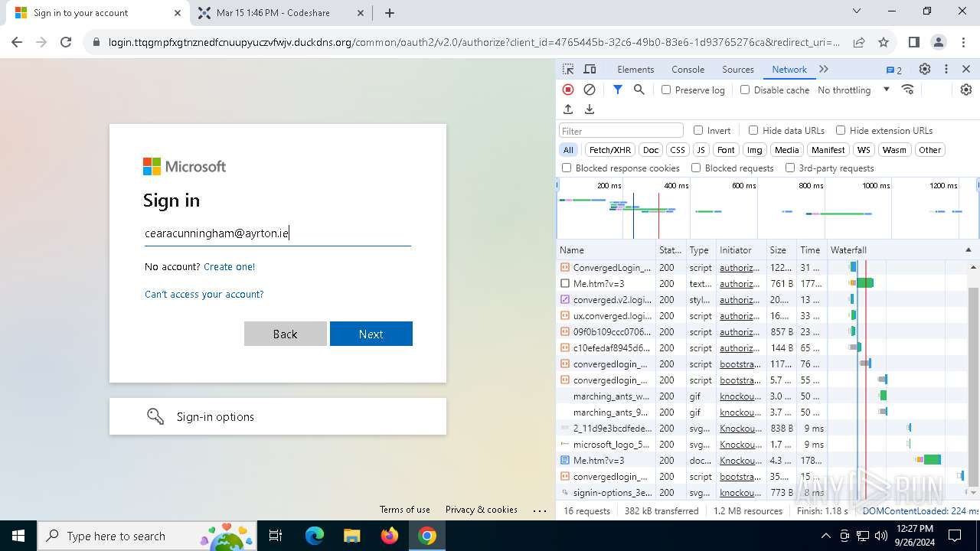The height and width of the screenshot is (551, 980).
Task: Open the No throttling dropdown
Action: tap(854, 90)
